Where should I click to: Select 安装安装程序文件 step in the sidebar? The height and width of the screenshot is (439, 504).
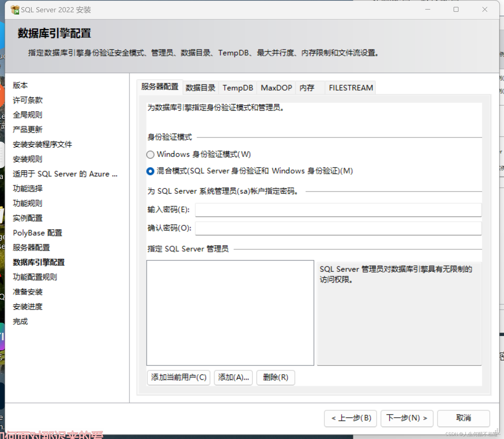(43, 144)
